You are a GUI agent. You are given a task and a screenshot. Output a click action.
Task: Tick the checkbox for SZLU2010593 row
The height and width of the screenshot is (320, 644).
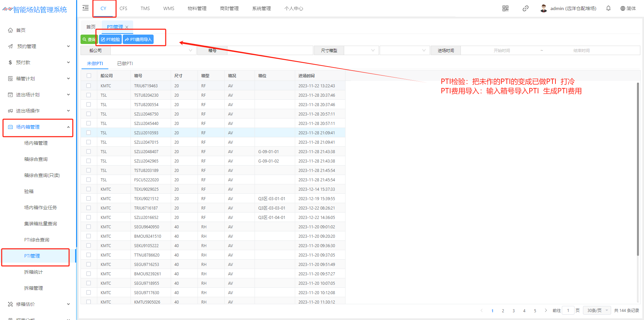point(89,133)
